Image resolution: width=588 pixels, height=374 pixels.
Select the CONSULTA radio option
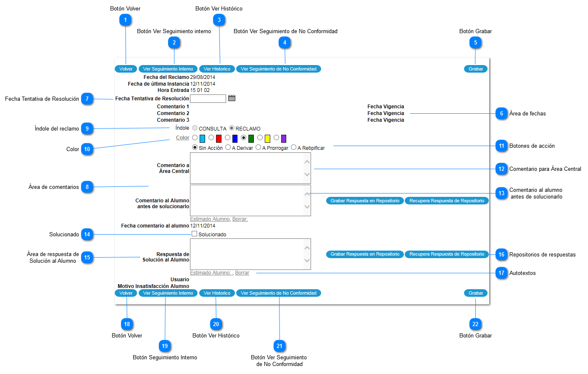[x=195, y=128]
